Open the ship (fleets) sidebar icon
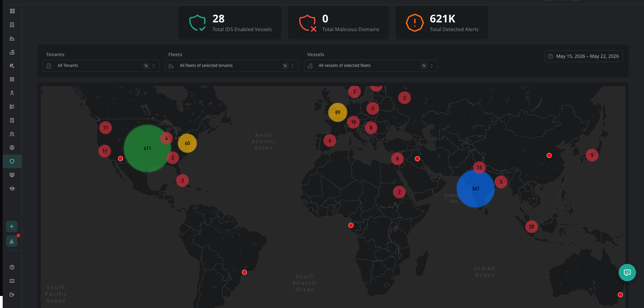644x308 pixels. [x=12, y=38]
